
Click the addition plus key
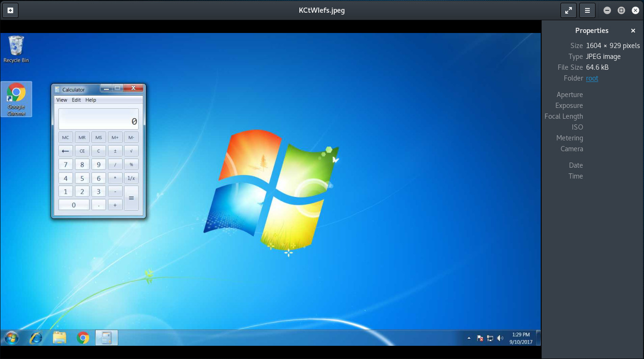[x=115, y=205]
